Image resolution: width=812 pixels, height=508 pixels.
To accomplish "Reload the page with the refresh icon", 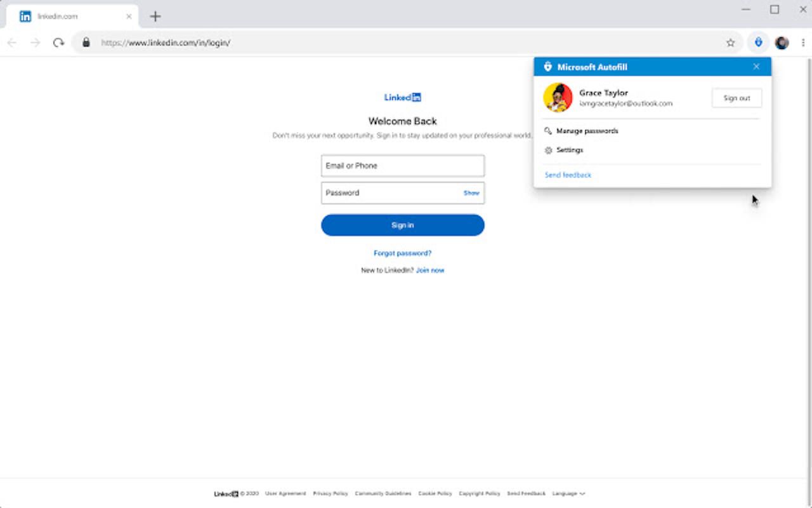I will click(x=58, y=43).
